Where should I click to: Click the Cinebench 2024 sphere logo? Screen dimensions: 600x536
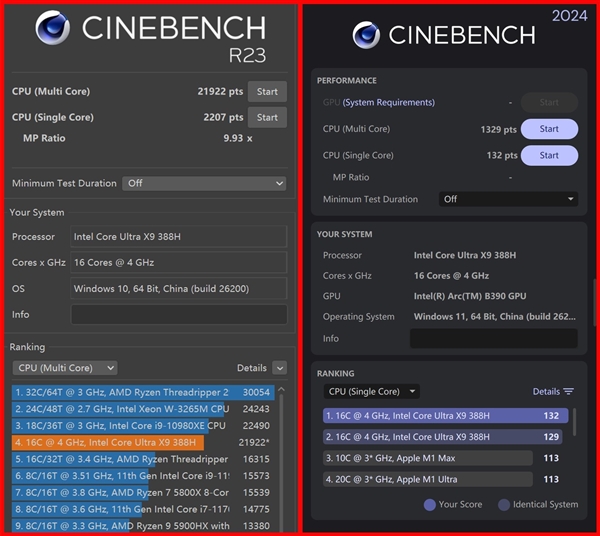click(365, 35)
